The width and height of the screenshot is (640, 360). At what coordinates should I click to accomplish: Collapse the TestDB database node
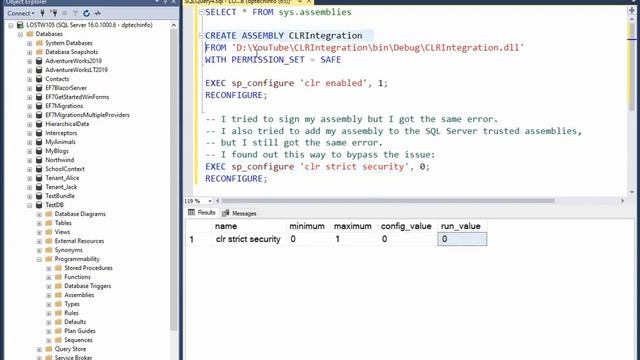click(30, 205)
